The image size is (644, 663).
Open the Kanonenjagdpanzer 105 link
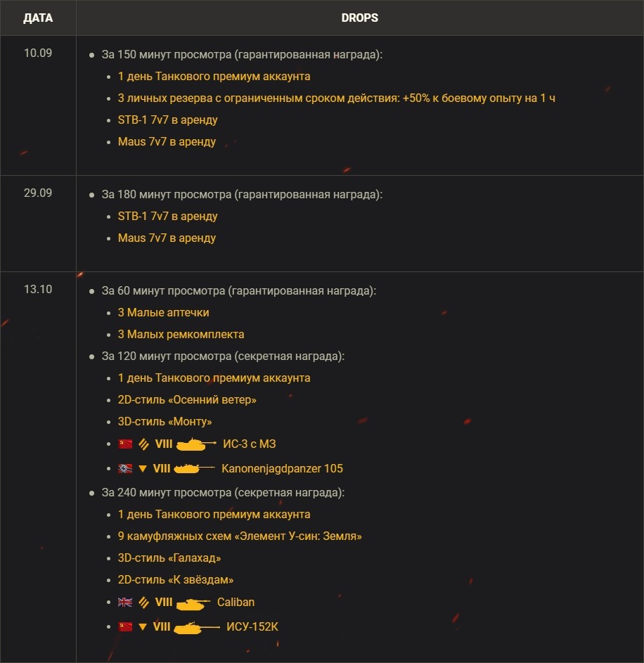[282, 468]
